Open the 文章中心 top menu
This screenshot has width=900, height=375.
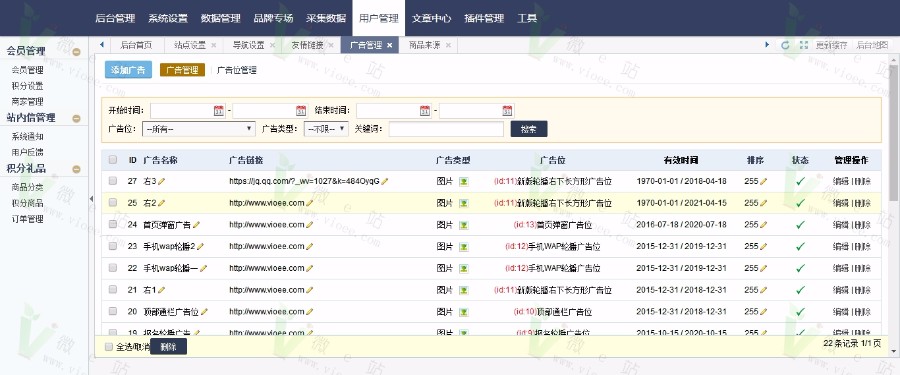pos(431,18)
